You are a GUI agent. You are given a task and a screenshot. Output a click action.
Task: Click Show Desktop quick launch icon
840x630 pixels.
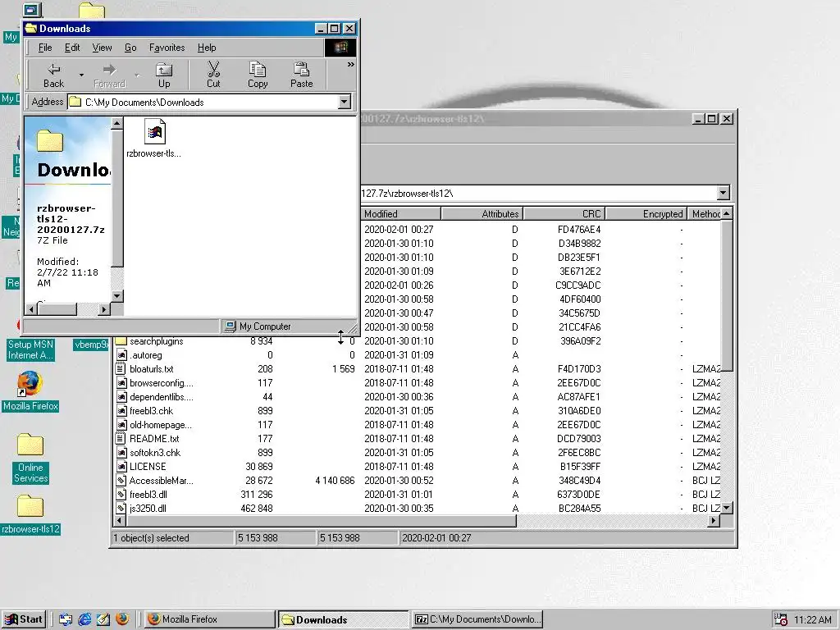point(66,619)
